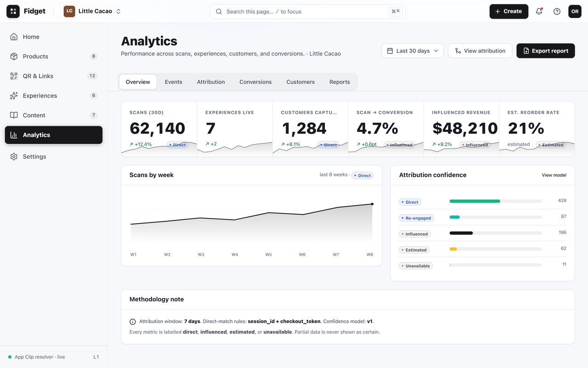588x368 pixels.
Task: Click the Content book icon
Action: click(14, 115)
